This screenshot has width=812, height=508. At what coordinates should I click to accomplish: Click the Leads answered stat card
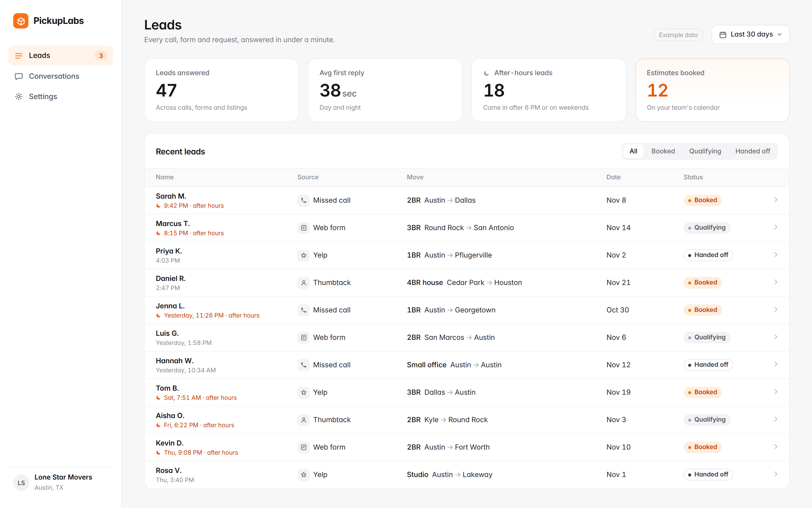222,90
